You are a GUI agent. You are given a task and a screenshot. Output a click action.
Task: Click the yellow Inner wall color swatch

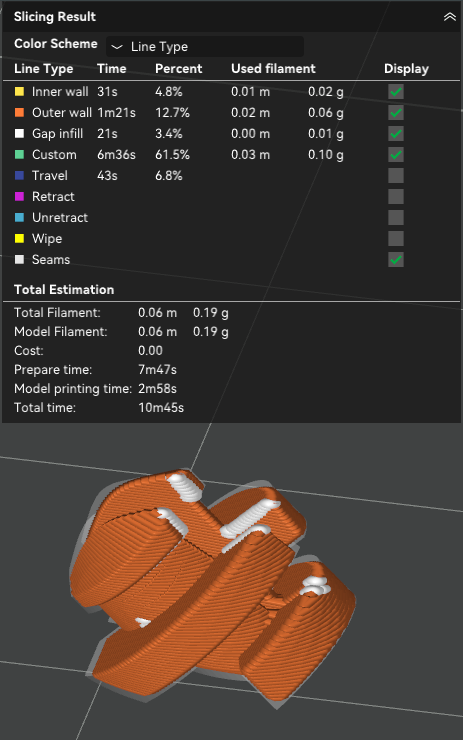(19, 92)
